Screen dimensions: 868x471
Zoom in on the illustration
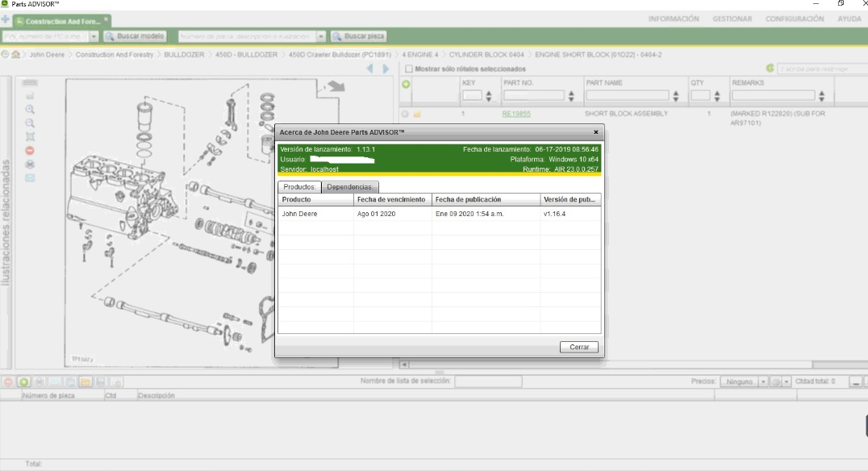click(30, 109)
